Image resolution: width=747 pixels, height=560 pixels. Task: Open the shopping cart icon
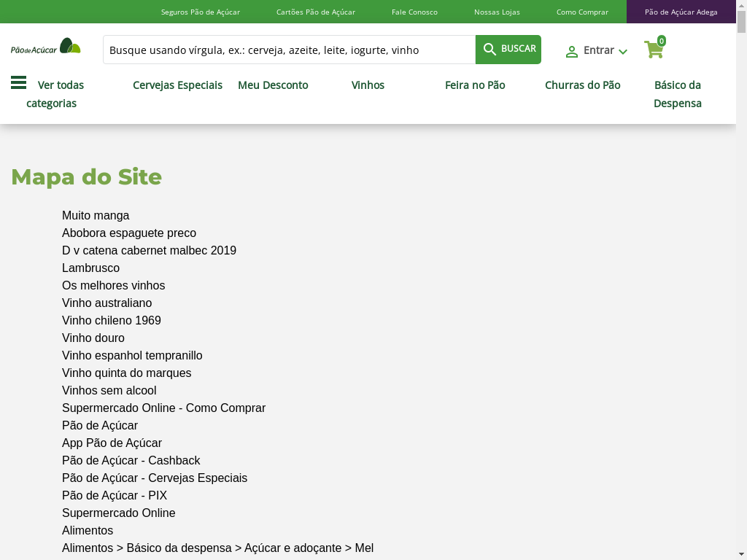(654, 50)
